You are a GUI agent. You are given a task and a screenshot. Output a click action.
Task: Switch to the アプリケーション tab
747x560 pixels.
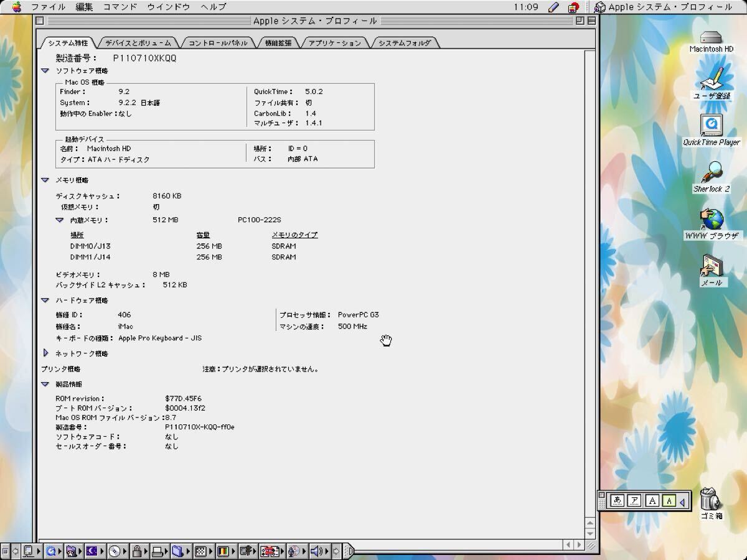pos(334,43)
